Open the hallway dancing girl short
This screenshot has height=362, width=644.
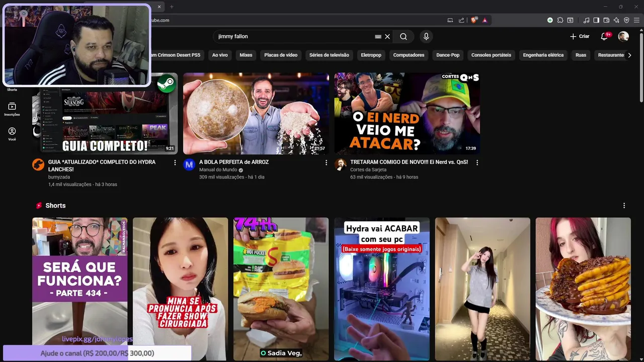pyautogui.click(x=482, y=289)
